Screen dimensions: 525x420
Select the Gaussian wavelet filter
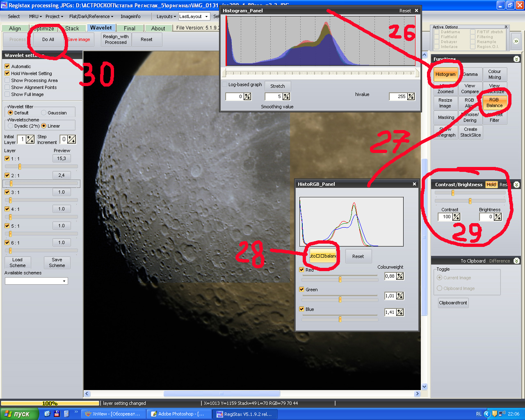point(44,113)
